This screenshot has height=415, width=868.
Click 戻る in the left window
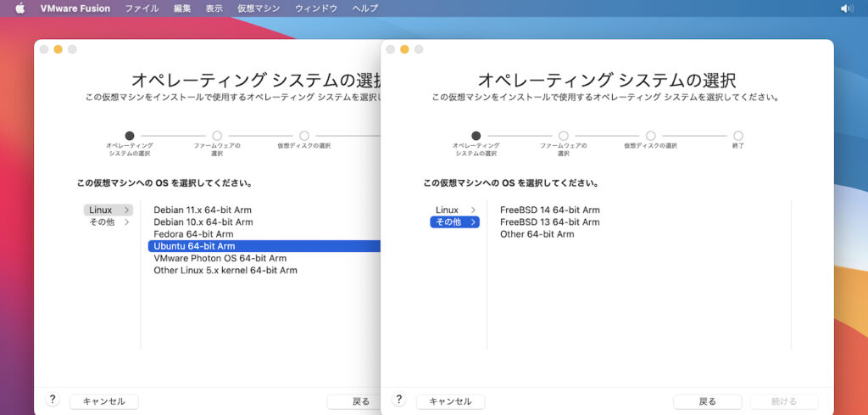(x=354, y=401)
